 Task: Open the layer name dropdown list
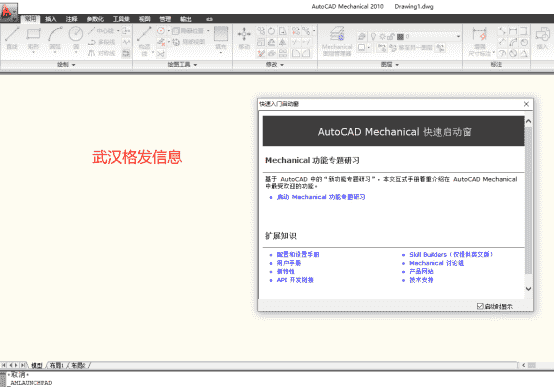click(458, 36)
